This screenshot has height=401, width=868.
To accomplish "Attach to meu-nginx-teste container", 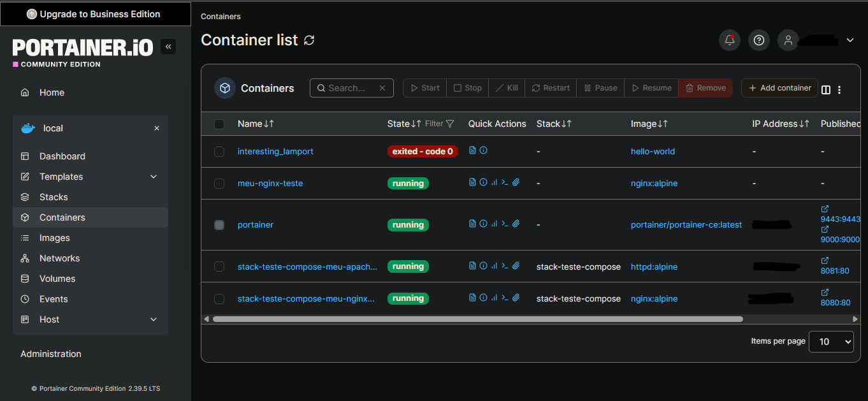I will pyautogui.click(x=516, y=182).
